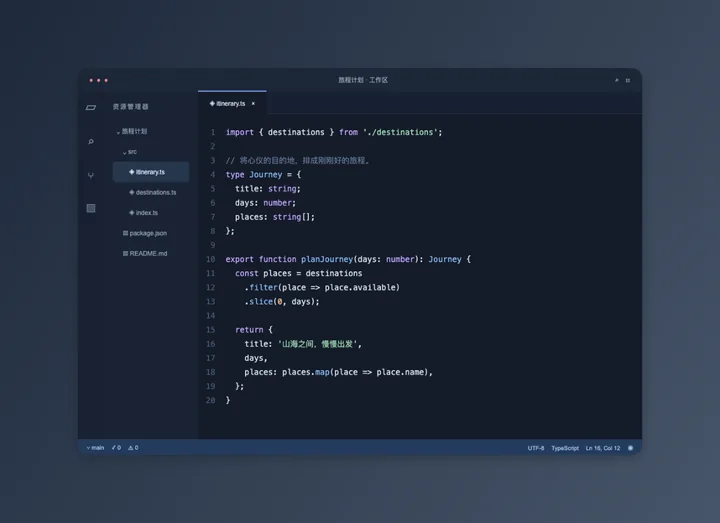Viewport: 720px width, 523px height.
Task: Switch to the itinerary.ts editor tab
Action: point(232,104)
